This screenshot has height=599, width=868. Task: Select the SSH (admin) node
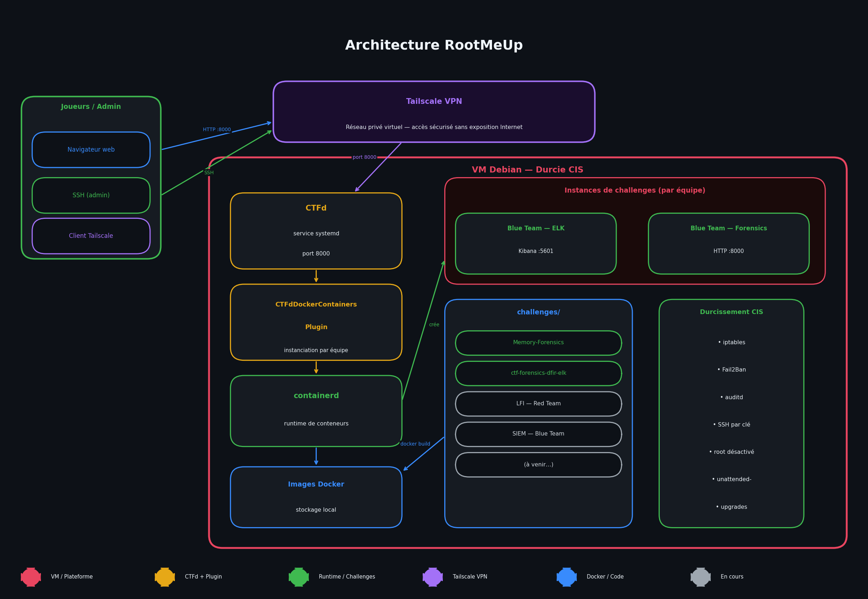[91, 195]
